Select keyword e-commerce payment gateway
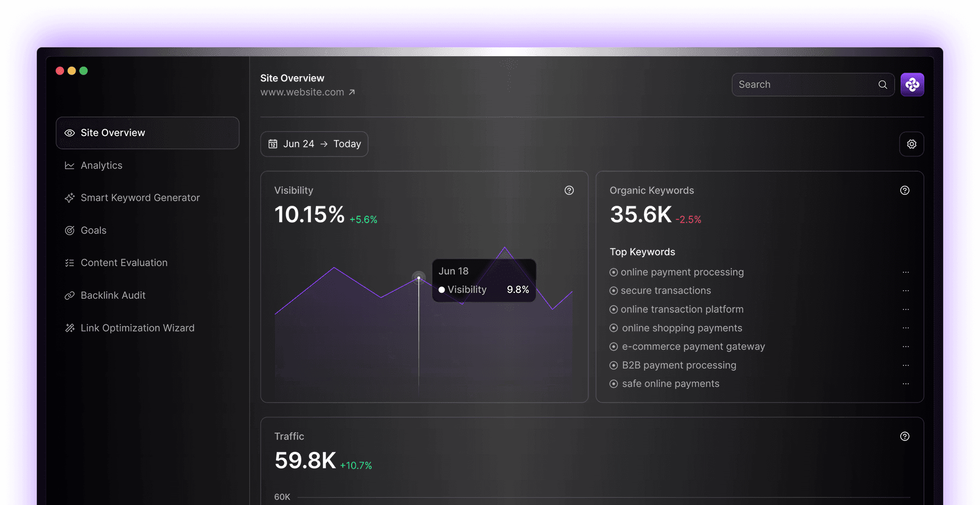 (x=693, y=346)
